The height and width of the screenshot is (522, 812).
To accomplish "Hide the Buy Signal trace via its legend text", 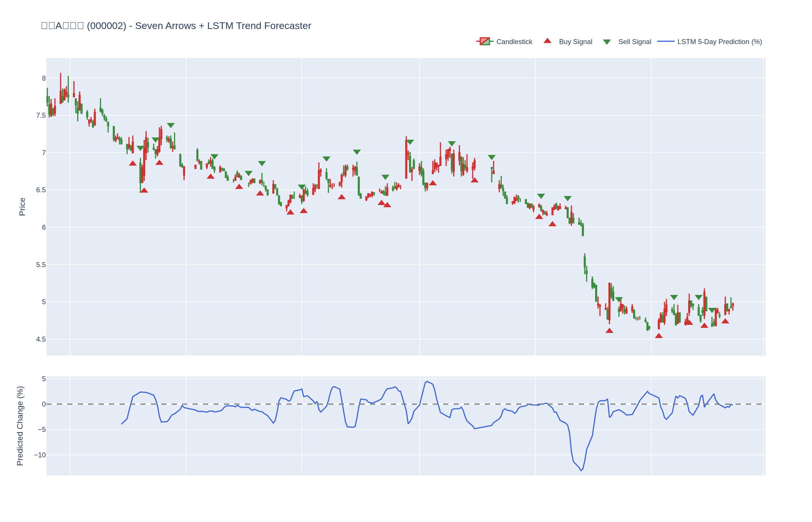I will point(575,42).
